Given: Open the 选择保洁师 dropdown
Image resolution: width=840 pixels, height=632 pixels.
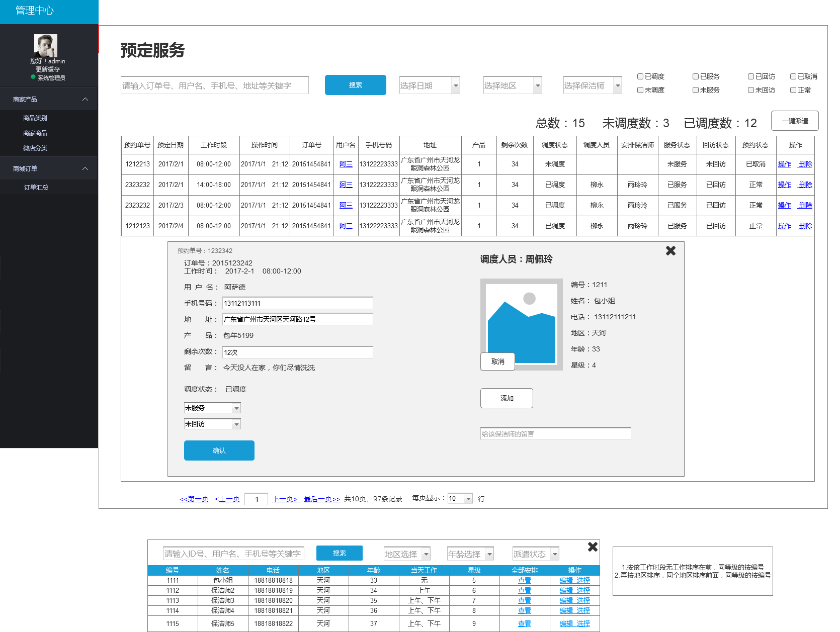Looking at the screenshot, I should [592, 85].
